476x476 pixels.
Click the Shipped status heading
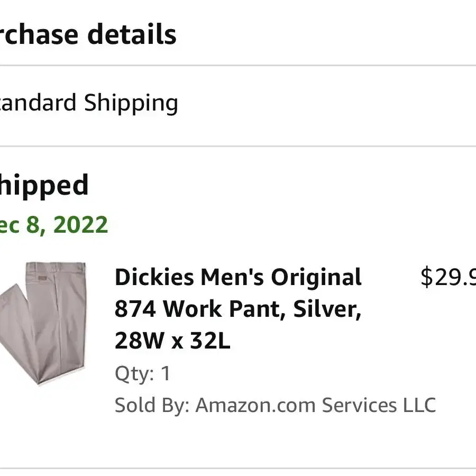pos(44,185)
